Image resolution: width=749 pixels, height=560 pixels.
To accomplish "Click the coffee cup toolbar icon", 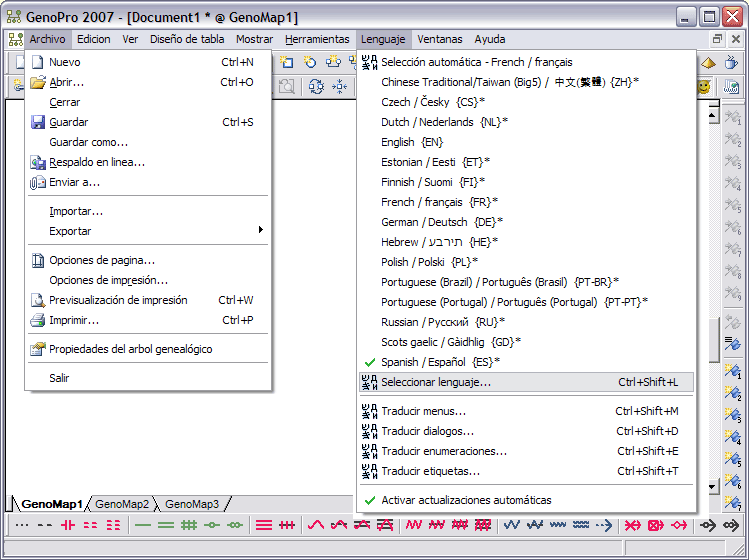I will [731, 63].
